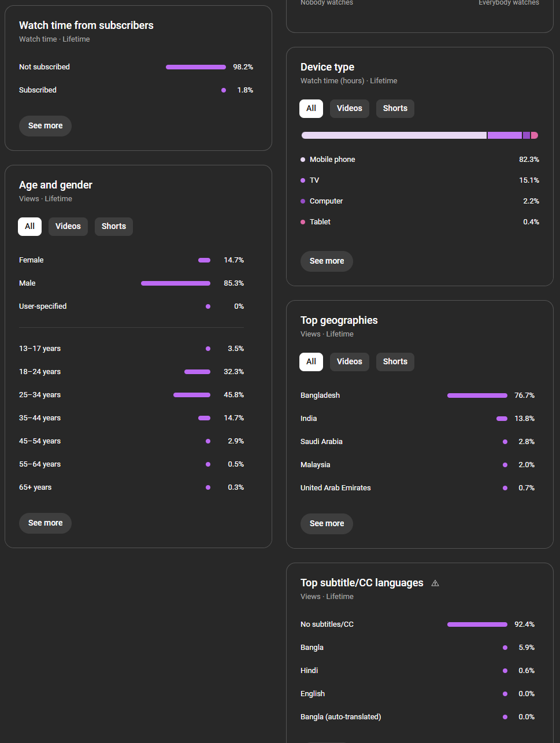Expand Top geographies with See more
This screenshot has height=743, width=560.
pos(327,524)
